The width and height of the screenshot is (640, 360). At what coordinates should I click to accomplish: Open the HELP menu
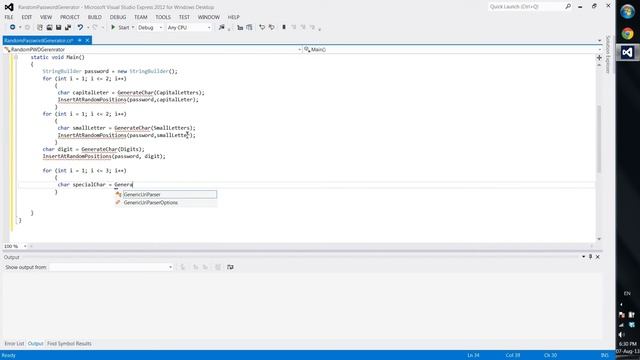[x=233, y=17]
